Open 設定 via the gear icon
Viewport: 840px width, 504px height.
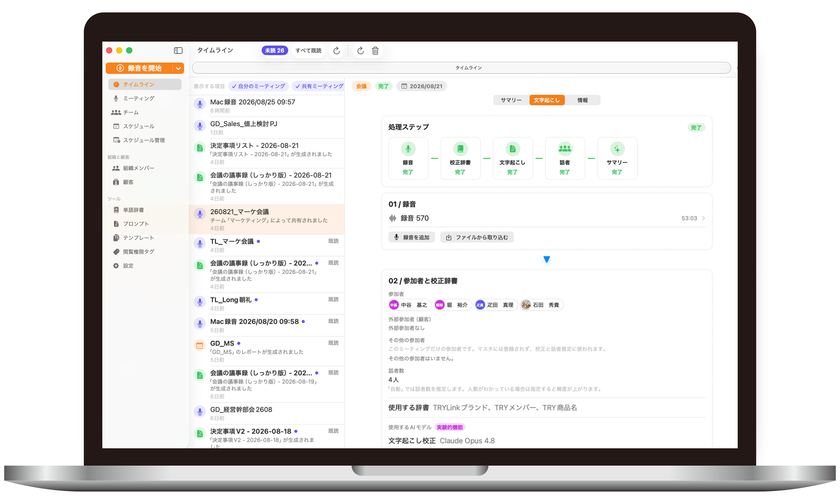[x=116, y=266]
